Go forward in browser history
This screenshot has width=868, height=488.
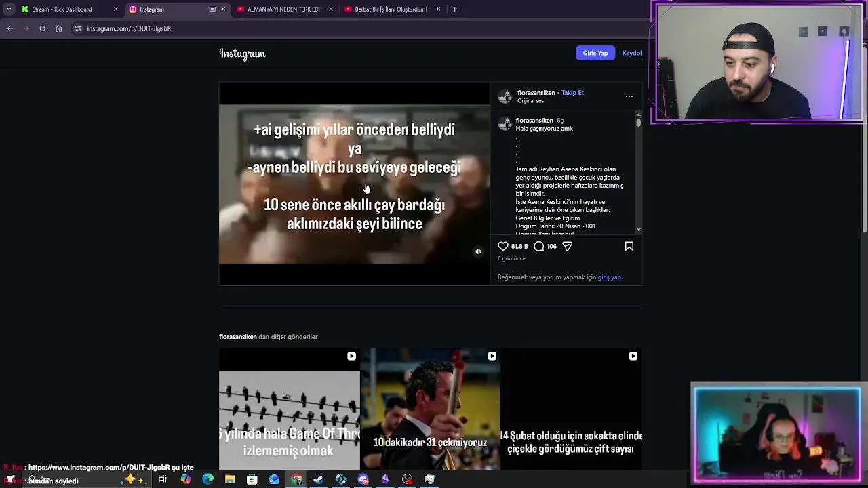pyautogui.click(x=26, y=28)
